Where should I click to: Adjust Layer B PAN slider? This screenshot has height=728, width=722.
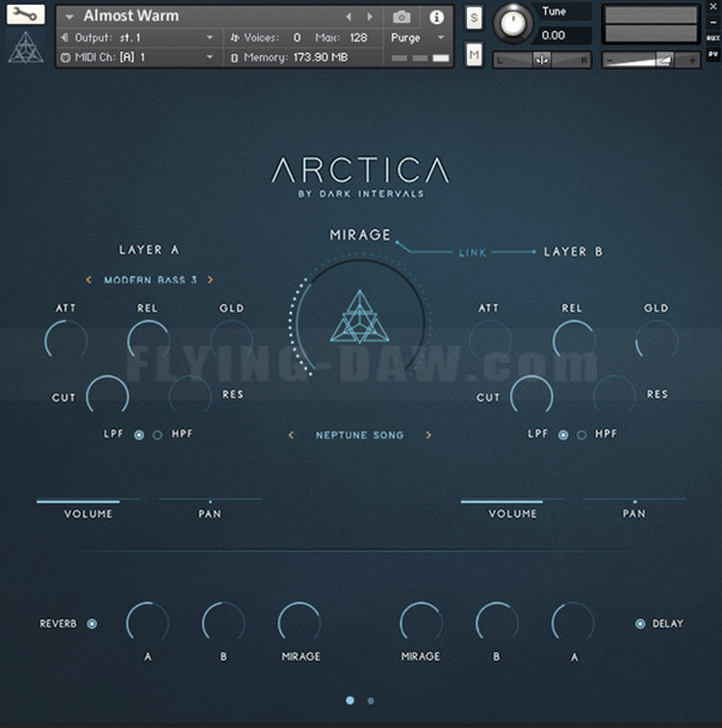click(634, 501)
